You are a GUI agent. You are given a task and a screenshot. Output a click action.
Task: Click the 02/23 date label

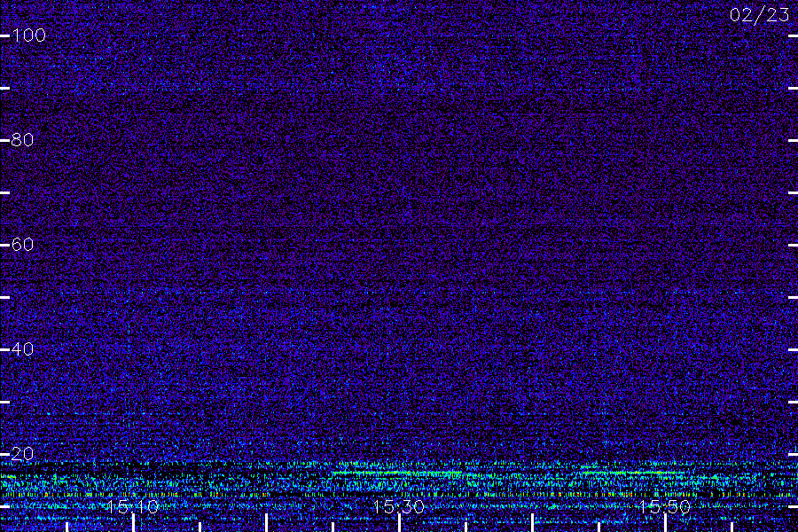tap(759, 15)
